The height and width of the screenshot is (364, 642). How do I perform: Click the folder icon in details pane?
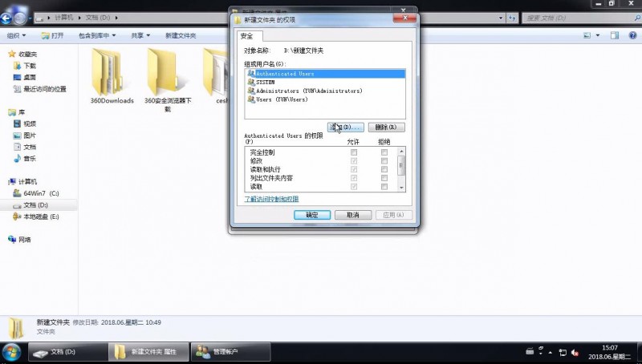coord(16,328)
